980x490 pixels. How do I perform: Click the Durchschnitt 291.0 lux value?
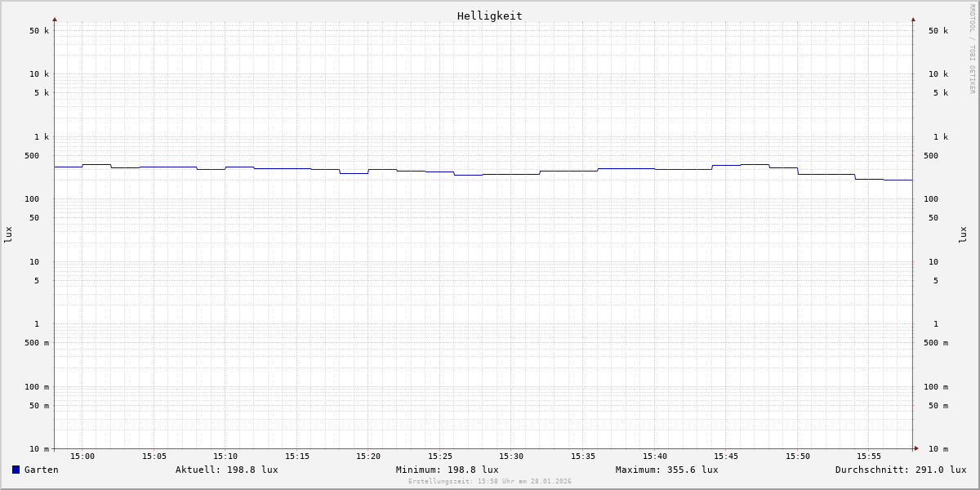pyautogui.click(x=900, y=470)
